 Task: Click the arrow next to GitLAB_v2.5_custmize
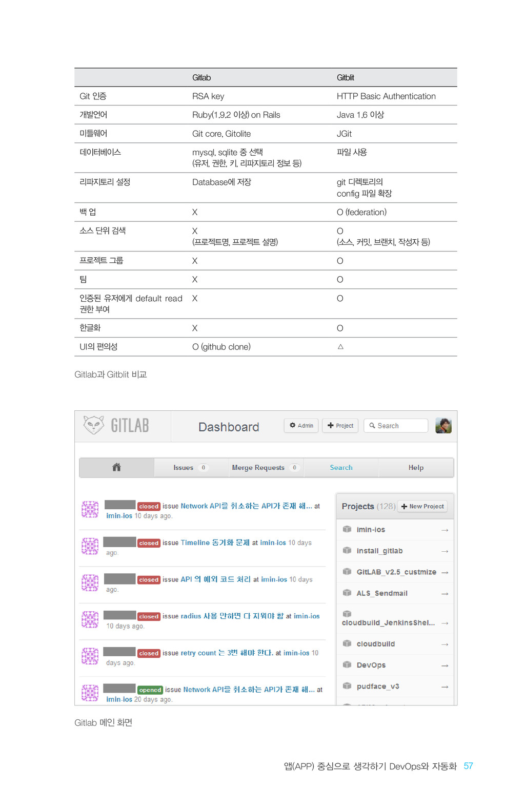tap(445, 572)
